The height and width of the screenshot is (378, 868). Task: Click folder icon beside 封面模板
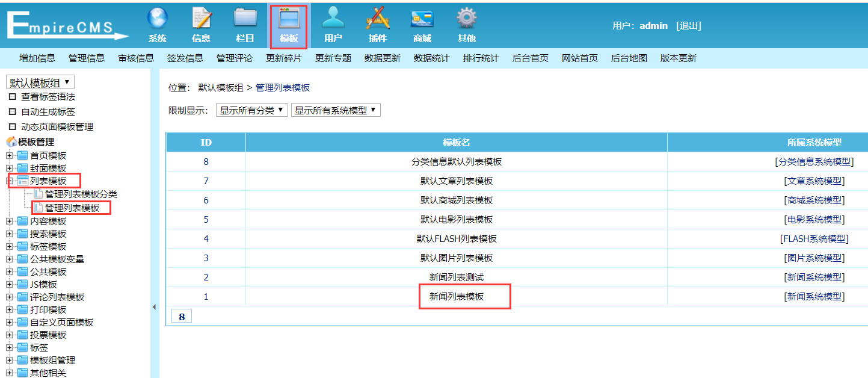(23, 168)
